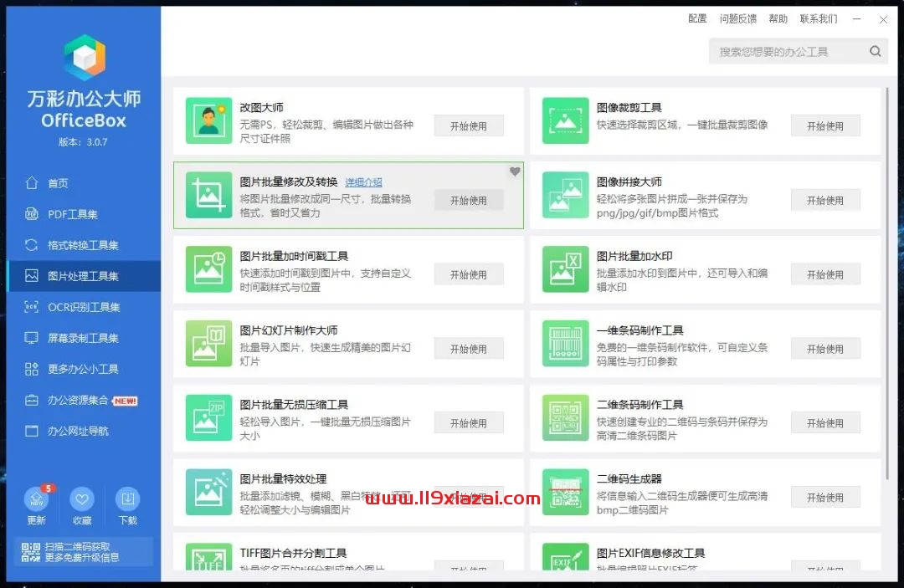Click the 更新 update icon
The height and width of the screenshot is (588, 904).
click(x=36, y=499)
